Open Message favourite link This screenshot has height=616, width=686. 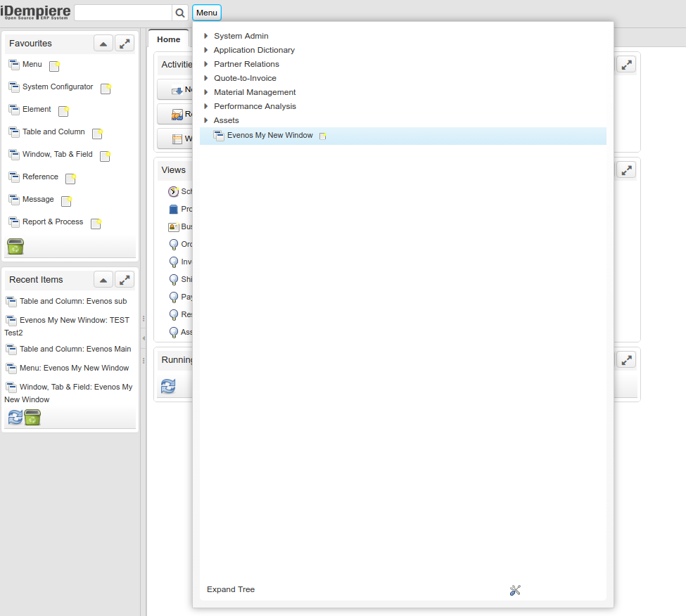(x=38, y=199)
